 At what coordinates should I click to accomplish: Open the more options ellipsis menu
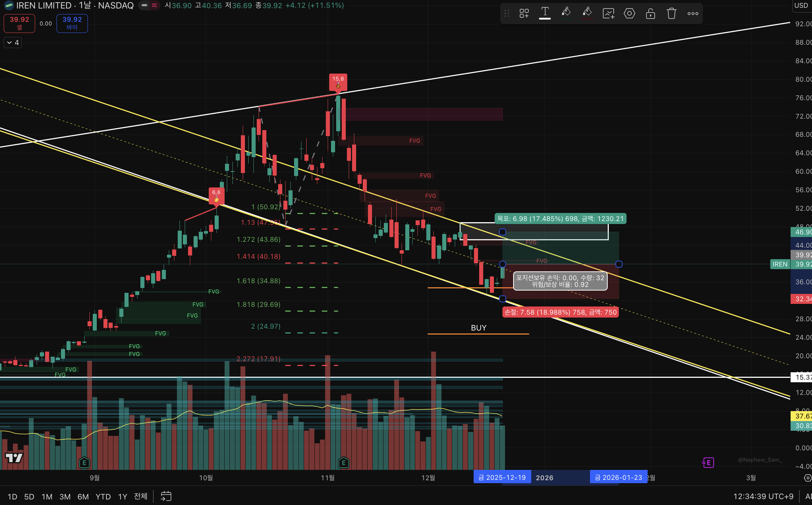click(x=693, y=14)
